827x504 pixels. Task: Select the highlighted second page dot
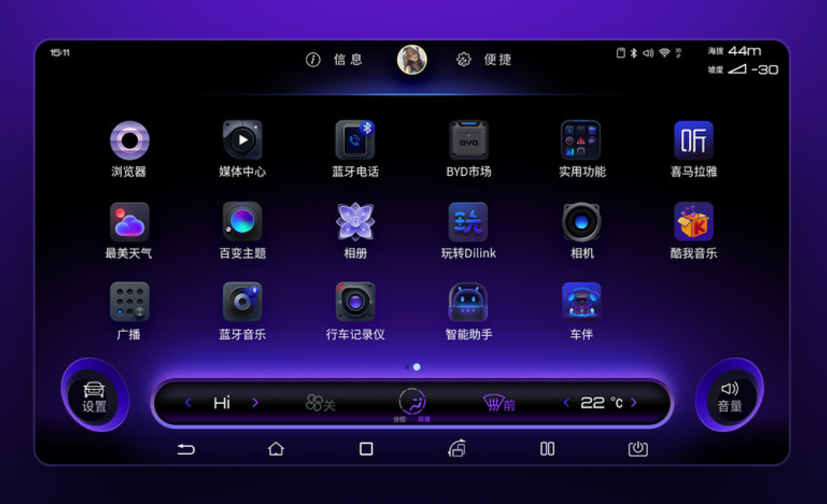pos(417,366)
